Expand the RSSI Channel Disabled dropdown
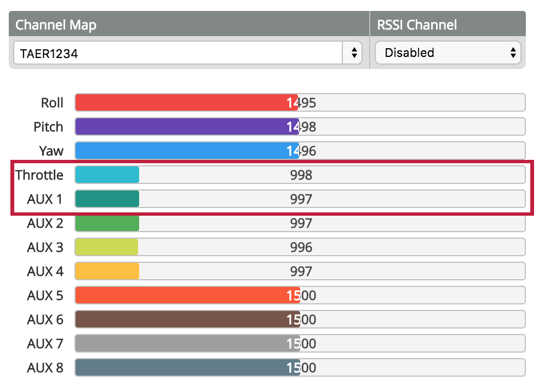This screenshot has width=539, height=392. tap(448, 53)
